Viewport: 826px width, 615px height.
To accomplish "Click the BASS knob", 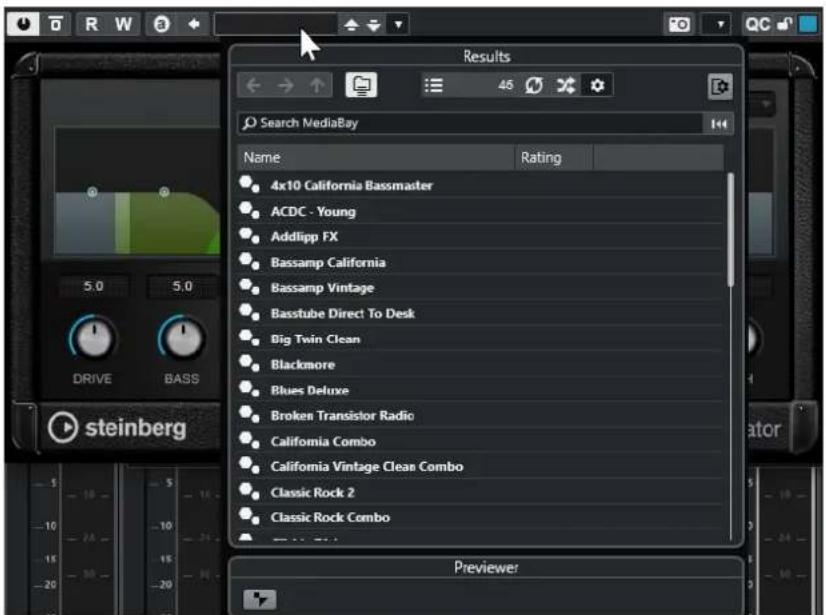I will (x=182, y=338).
